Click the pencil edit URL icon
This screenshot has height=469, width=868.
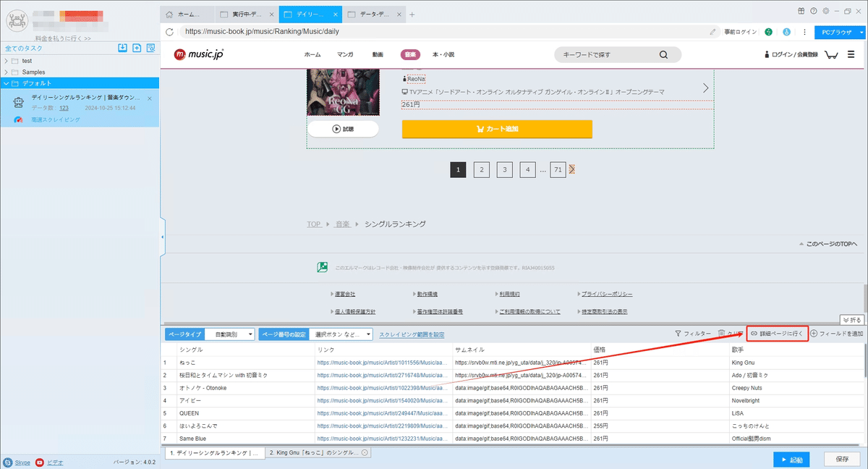pos(712,32)
